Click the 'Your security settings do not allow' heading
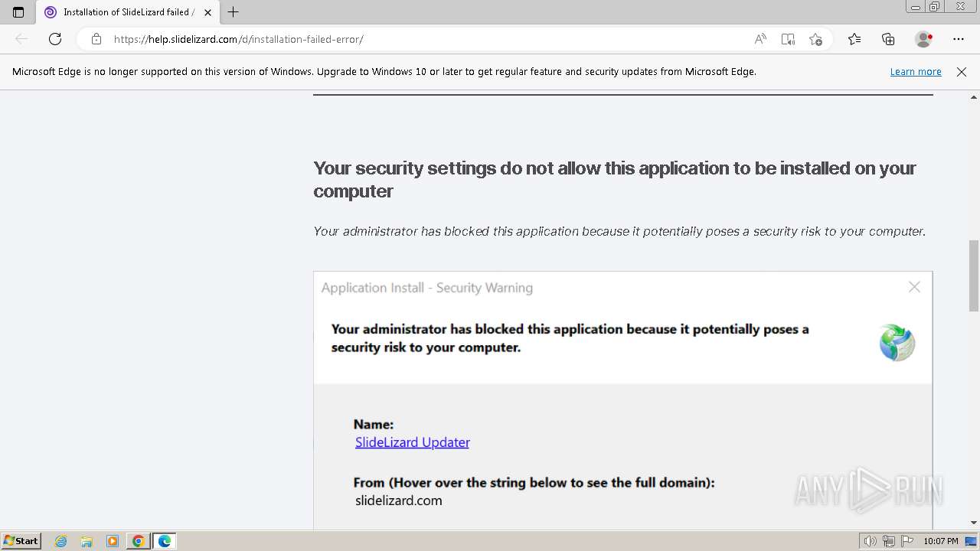Screen dimensions: 980x551 [x=615, y=179]
